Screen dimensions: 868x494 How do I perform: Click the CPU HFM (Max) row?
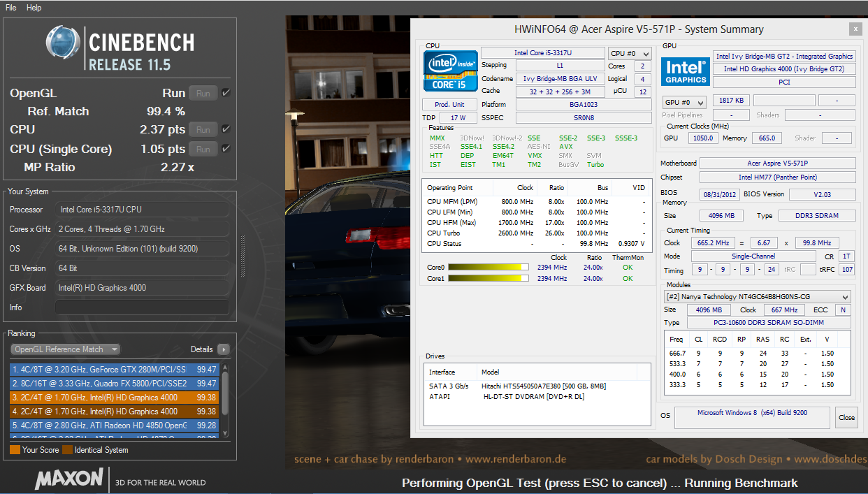(x=537, y=223)
